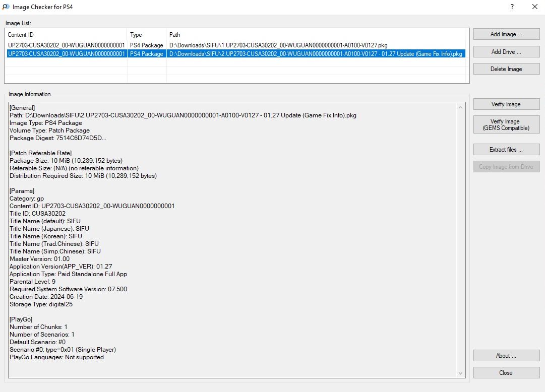545x392 pixels.
Task: Close window with title bar X
Action: (535, 7)
